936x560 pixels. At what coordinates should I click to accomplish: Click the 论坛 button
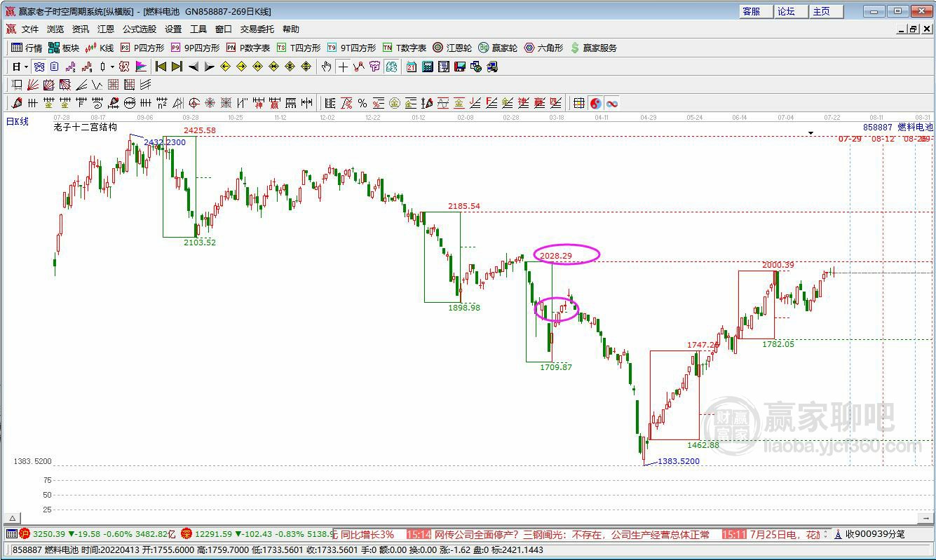pyautogui.click(x=792, y=11)
